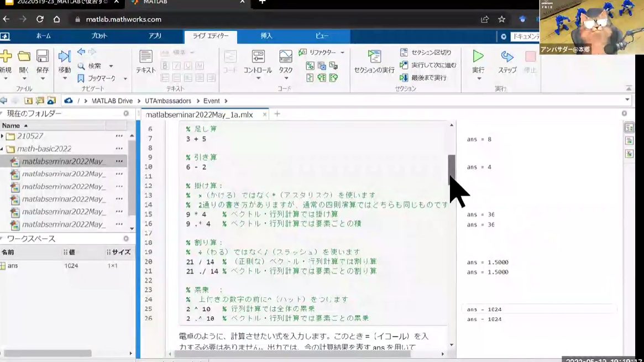
Task: Open the more options (...) for 210527
Action: tap(119, 137)
